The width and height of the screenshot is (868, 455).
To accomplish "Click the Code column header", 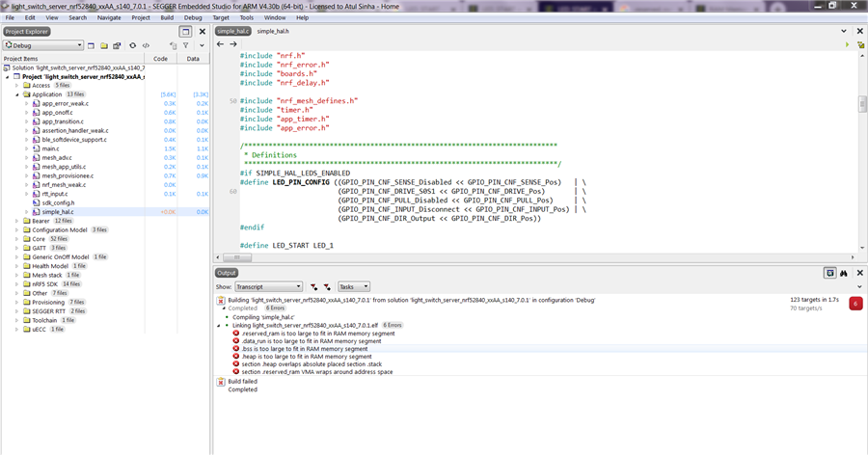I will pos(160,58).
